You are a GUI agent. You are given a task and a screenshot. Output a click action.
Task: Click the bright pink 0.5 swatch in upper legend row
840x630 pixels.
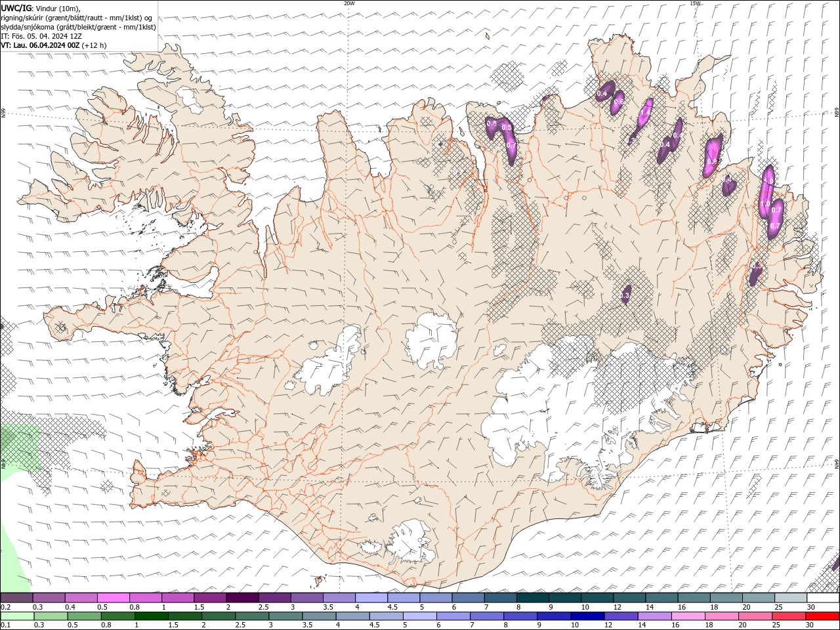point(113,598)
